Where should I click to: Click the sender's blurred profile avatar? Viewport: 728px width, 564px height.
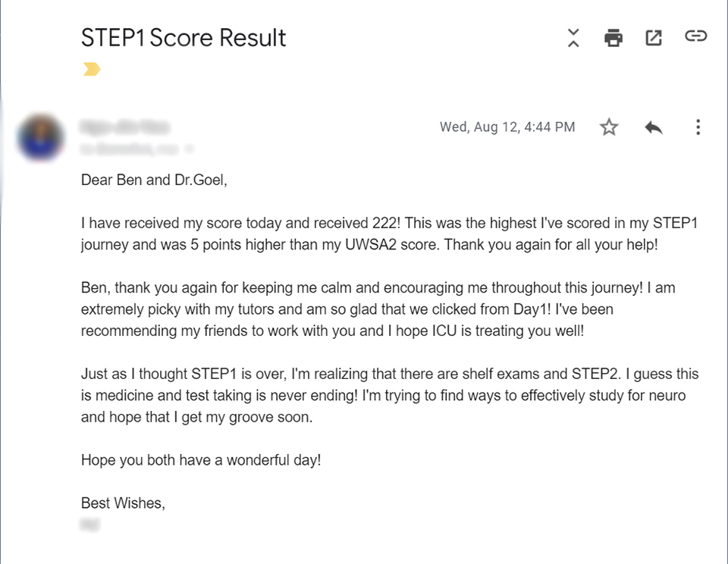41,137
